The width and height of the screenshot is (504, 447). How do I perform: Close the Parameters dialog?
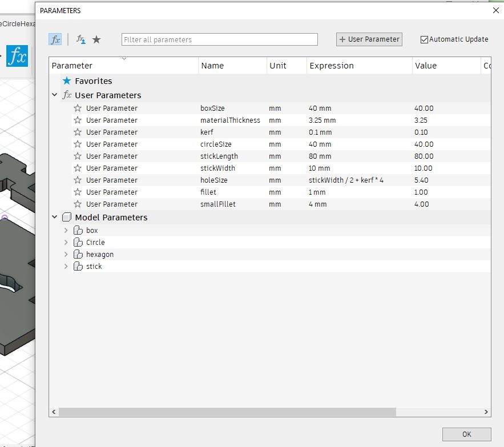(496, 10)
